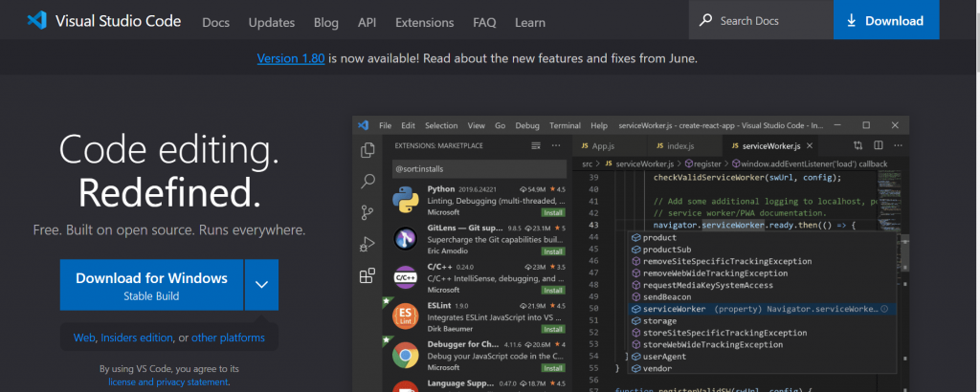The height and width of the screenshot is (392, 980).
Task: Select the product autocomplete suggestion
Action: click(762, 237)
